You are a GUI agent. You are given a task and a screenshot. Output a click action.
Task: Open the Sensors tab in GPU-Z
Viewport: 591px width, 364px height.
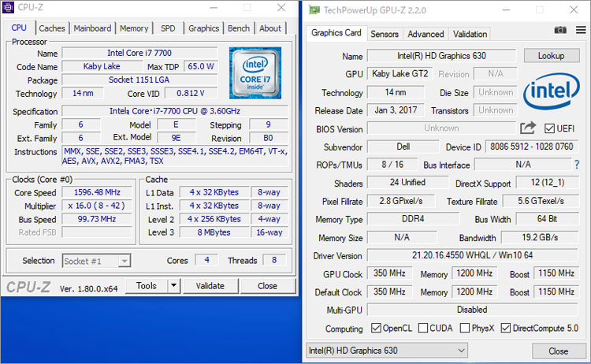click(385, 34)
